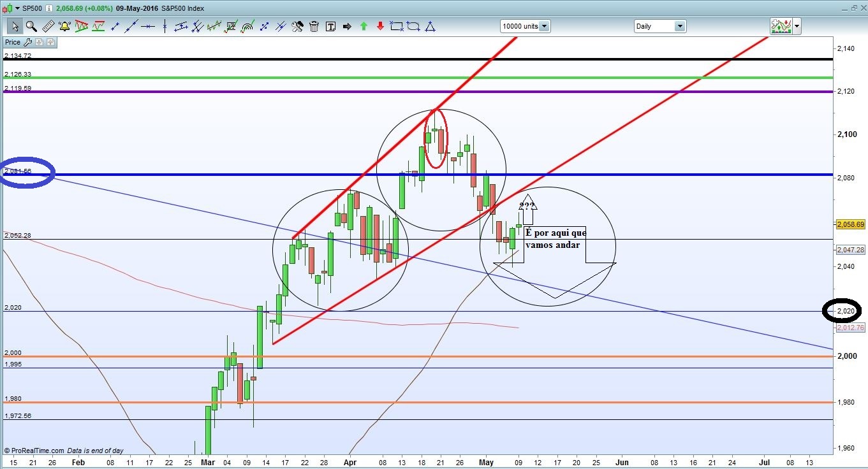Viewport: 868px width, 469px height.
Task: Click the 2,052.28 level label
Action: (17, 236)
